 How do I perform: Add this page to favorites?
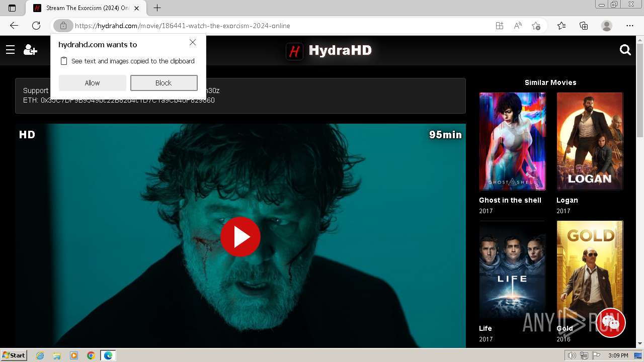coord(536,26)
